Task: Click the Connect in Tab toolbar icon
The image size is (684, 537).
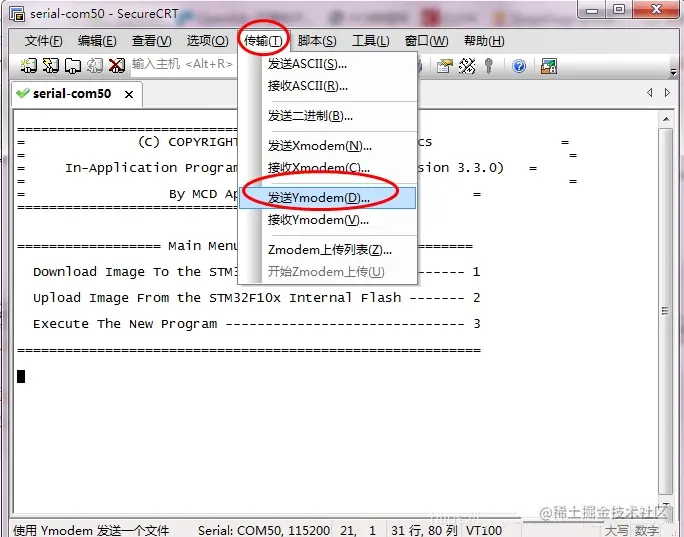Action: tap(73, 66)
